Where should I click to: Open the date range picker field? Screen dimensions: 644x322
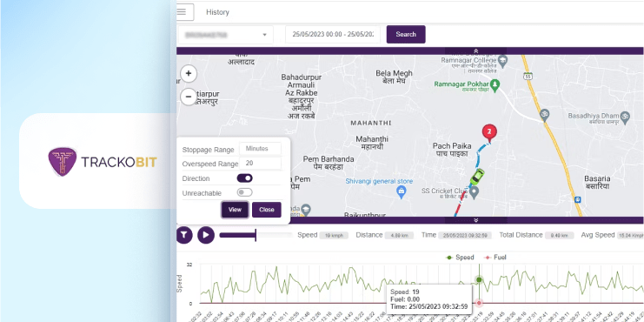click(x=333, y=35)
